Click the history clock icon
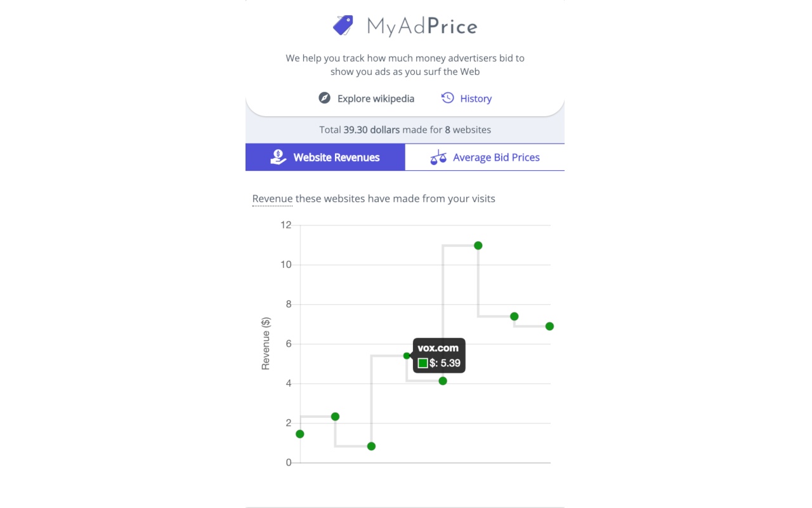Viewport: 812px width, 508px height. tap(448, 98)
